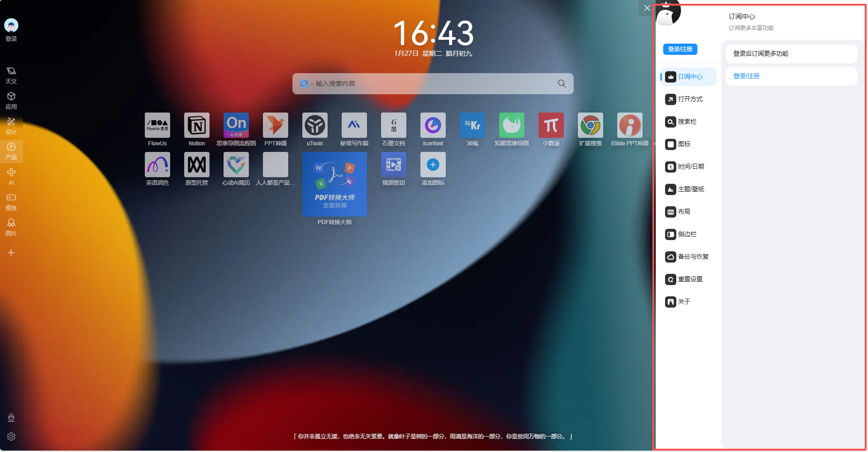Open the PDF转换大师 tile
The width and height of the screenshot is (868, 452).
click(335, 184)
